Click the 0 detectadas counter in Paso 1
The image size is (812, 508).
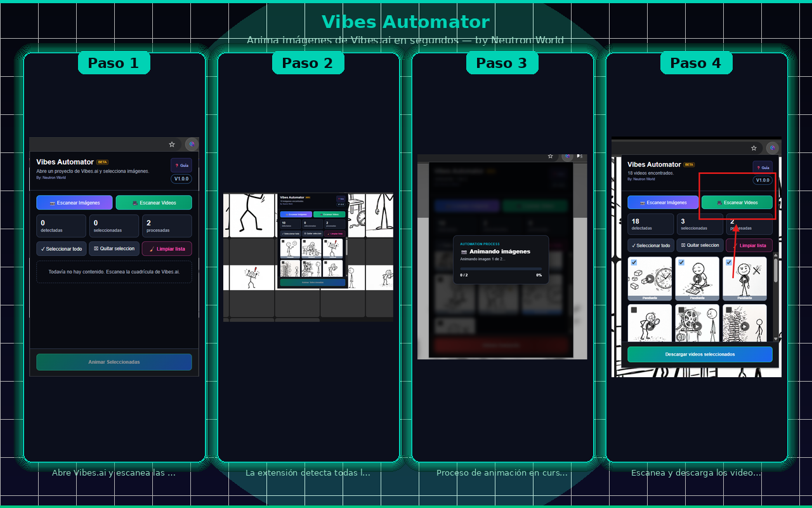click(x=61, y=225)
